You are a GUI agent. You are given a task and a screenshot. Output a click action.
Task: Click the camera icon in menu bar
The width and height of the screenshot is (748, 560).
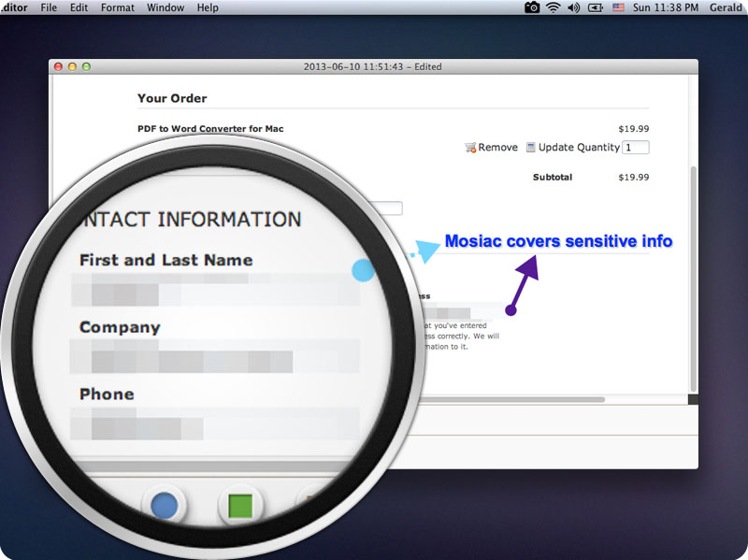(532, 7)
